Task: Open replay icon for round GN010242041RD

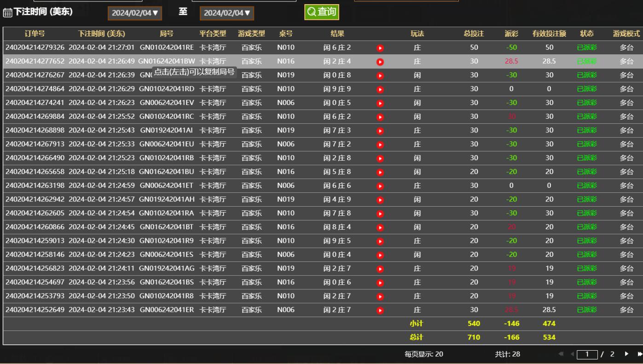Action: 380,89
